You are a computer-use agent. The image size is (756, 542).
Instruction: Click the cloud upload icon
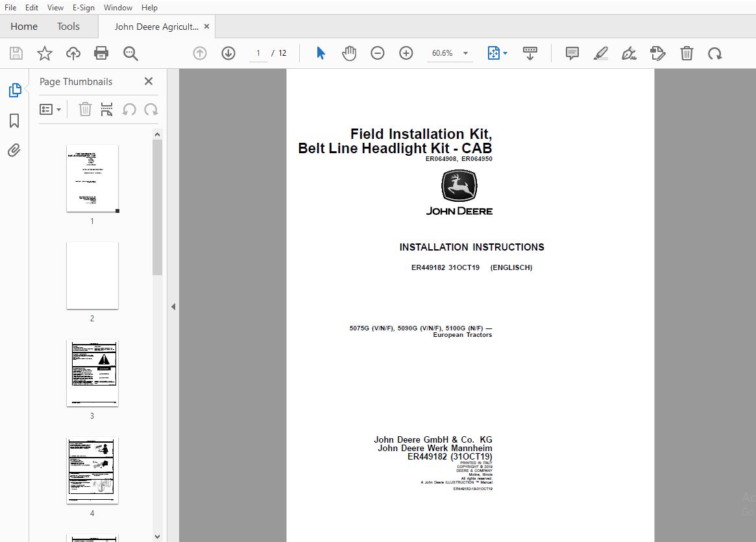(73, 53)
